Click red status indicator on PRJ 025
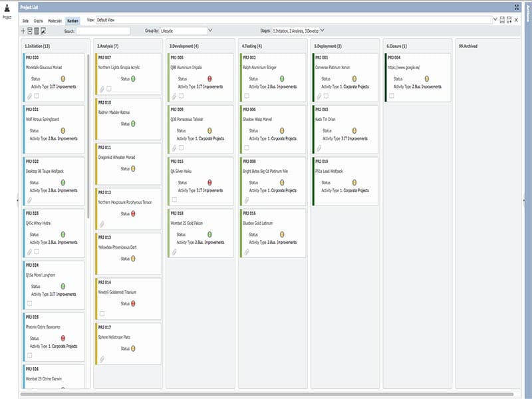532x399 pixels. [x=63, y=338]
